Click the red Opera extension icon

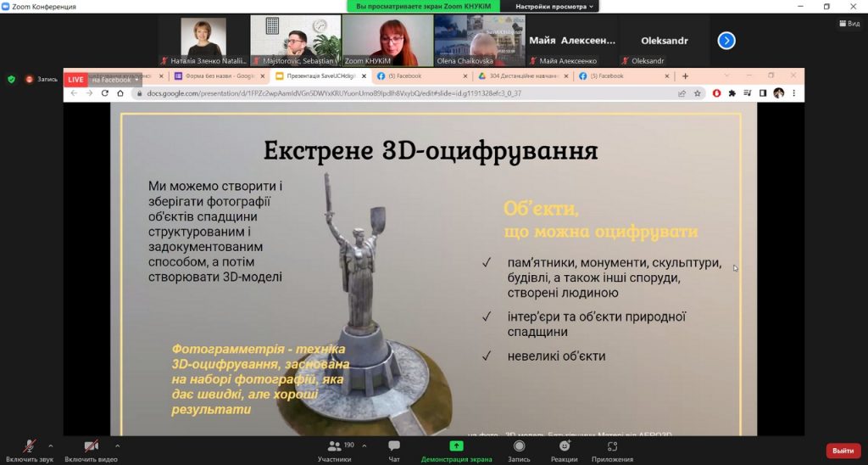[x=717, y=93]
